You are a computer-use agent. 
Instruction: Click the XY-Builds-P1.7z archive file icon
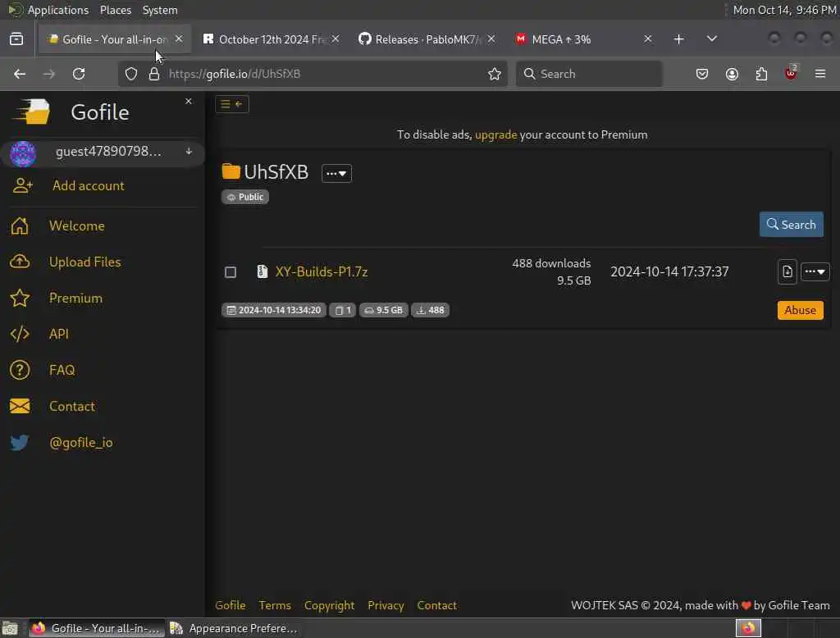[262, 271]
